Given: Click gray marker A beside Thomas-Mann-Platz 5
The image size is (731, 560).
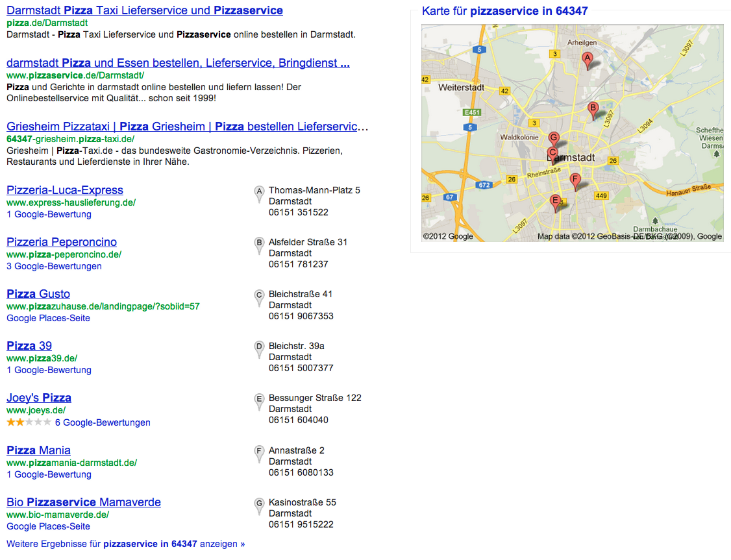Looking at the screenshot, I should tap(259, 193).
